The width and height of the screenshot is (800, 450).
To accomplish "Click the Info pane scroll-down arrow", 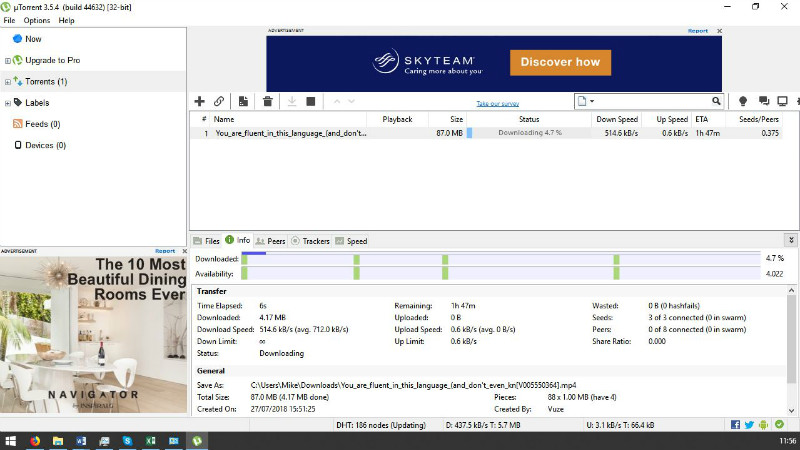I will (791, 410).
